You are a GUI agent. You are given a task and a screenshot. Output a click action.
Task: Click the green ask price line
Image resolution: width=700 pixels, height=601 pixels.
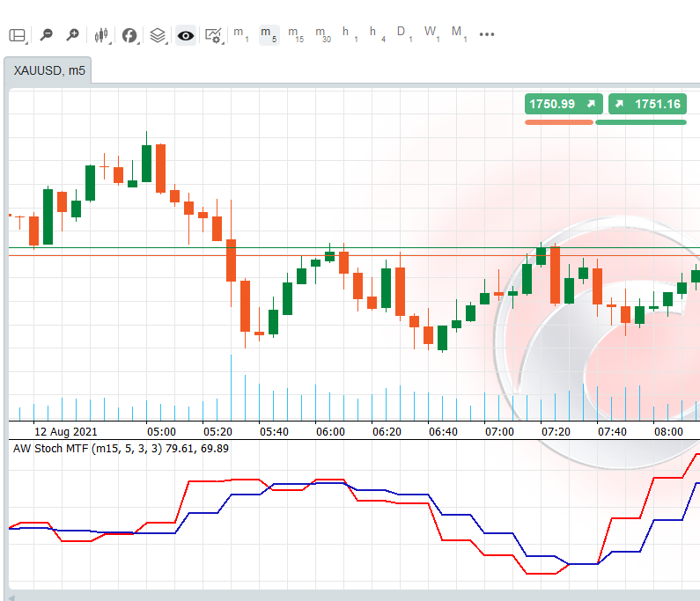point(355,247)
